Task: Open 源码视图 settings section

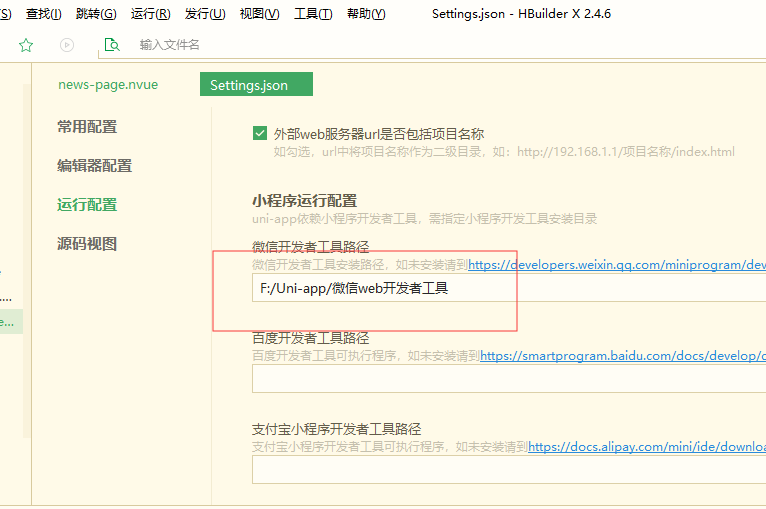Action: (x=87, y=244)
